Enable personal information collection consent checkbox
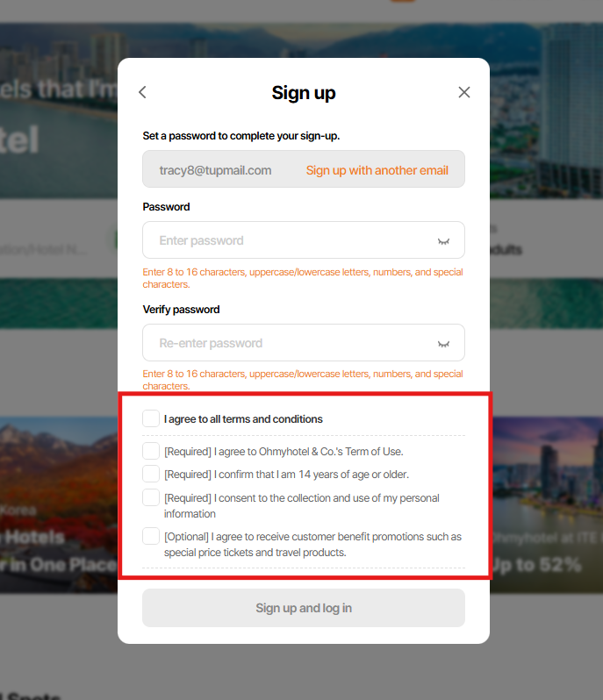The height and width of the screenshot is (700, 603). (151, 497)
